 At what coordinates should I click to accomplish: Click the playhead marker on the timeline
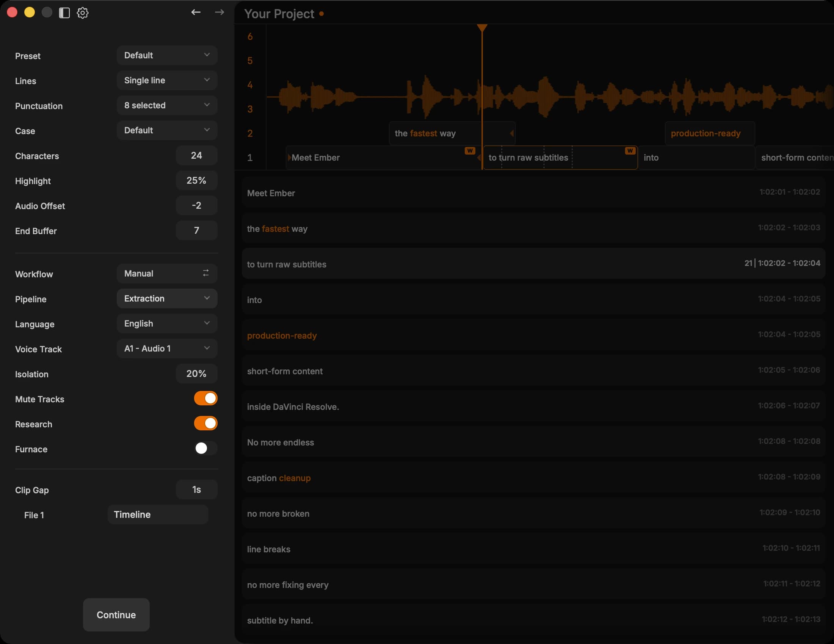point(482,28)
